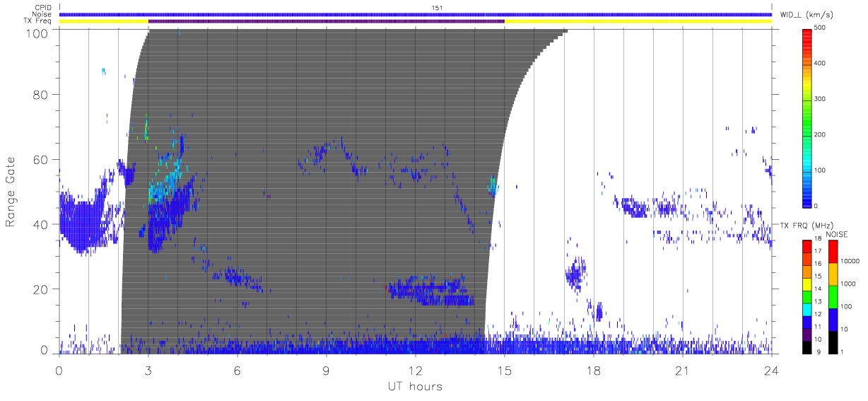Click the 300 tick on the width colorbar

point(819,99)
